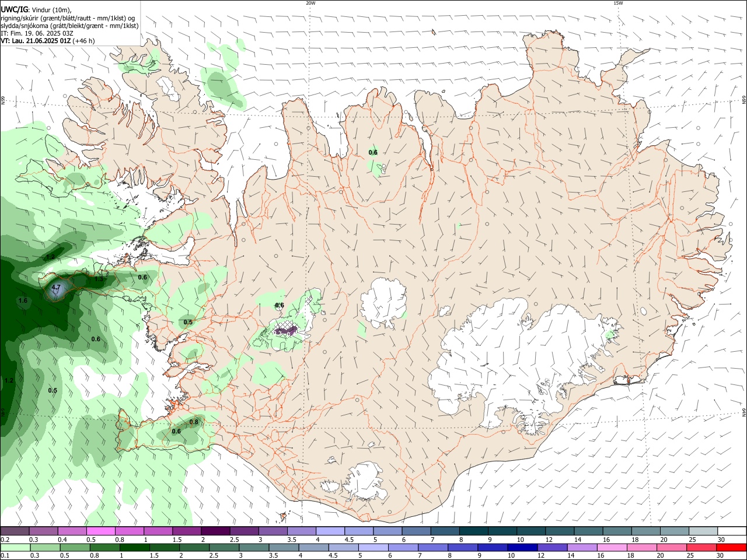Pick upper legend swatch labeled 12

[559, 531]
